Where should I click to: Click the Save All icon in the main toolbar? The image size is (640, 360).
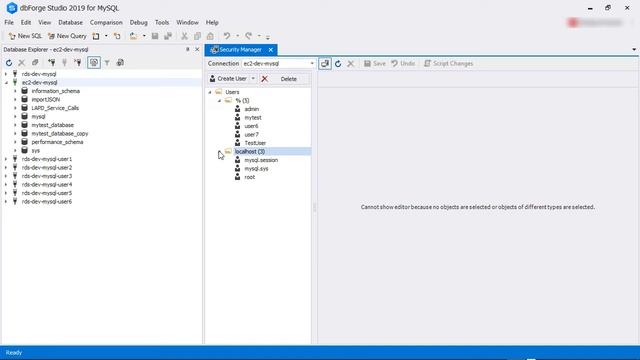(168, 36)
